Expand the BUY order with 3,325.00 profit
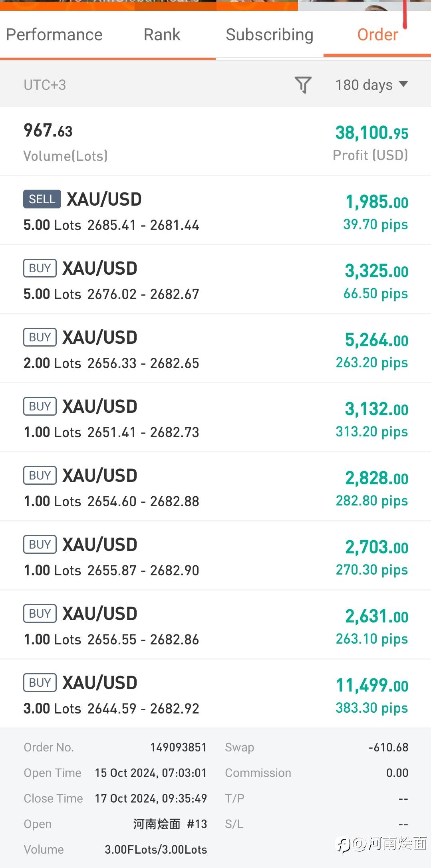Image resolution: width=431 pixels, height=868 pixels. 215,280
